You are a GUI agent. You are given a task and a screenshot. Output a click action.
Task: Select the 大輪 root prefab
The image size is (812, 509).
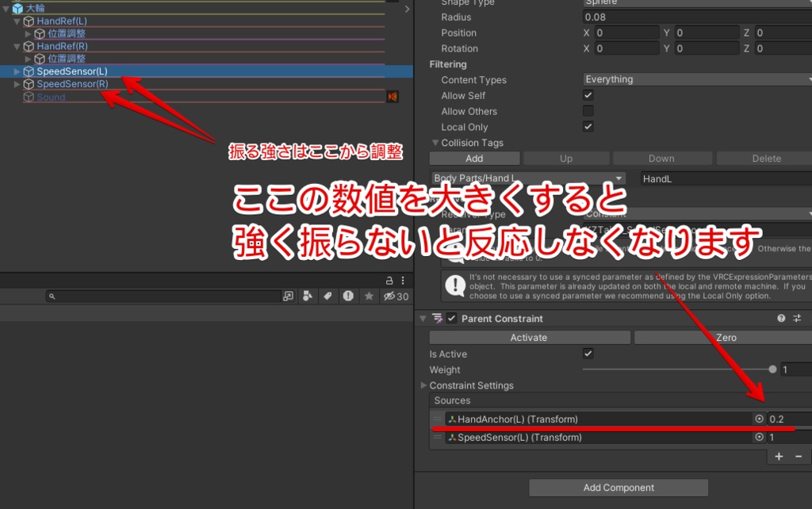[x=35, y=8]
